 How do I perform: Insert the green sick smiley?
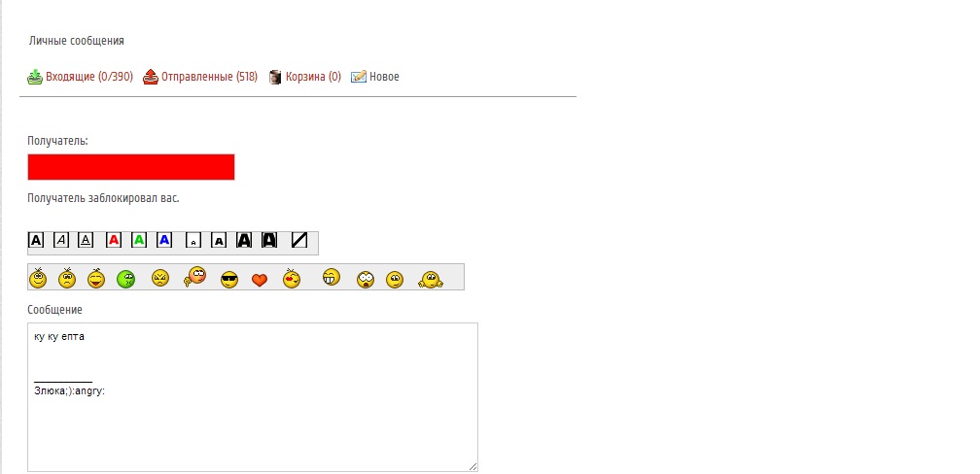coord(126,279)
